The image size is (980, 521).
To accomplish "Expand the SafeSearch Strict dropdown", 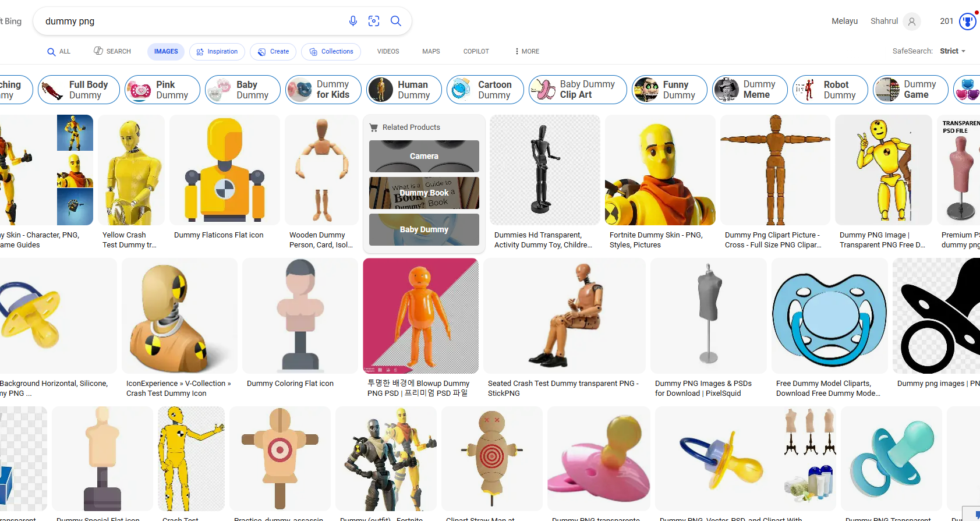I will [x=953, y=51].
